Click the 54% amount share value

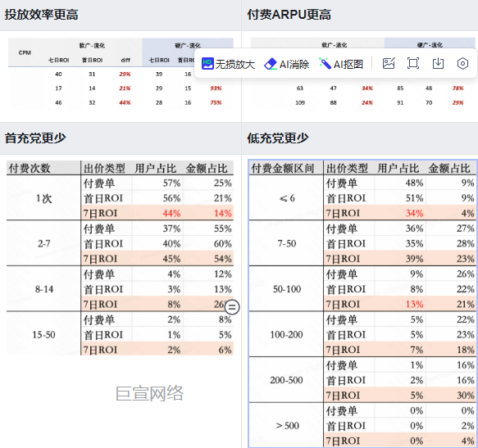click(222, 259)
